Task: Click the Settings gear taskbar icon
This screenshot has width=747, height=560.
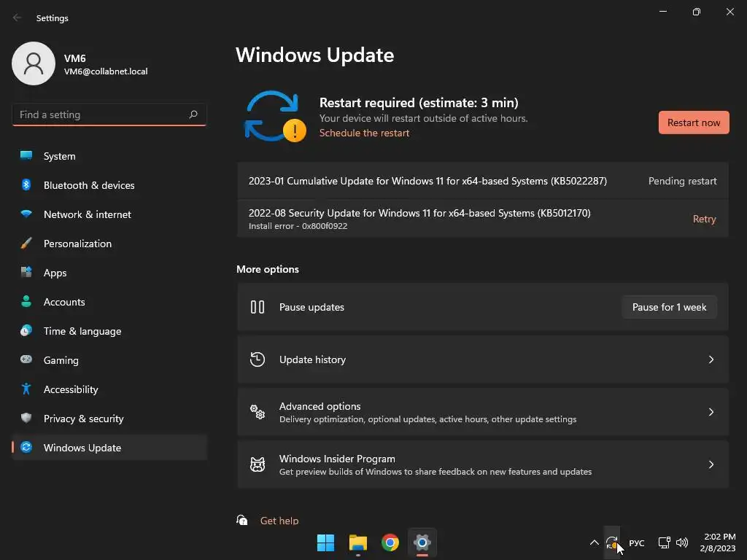Action: [x=422, y=542]
